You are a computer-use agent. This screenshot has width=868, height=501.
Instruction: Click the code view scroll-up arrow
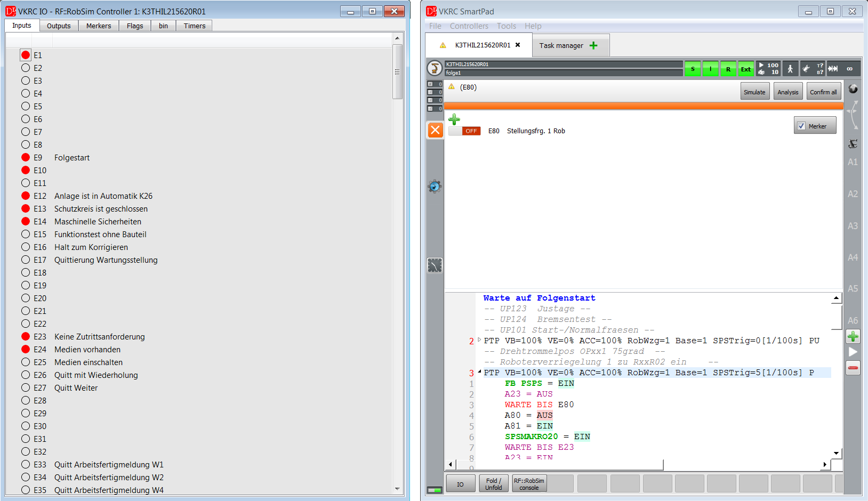[x=836, y=298]
